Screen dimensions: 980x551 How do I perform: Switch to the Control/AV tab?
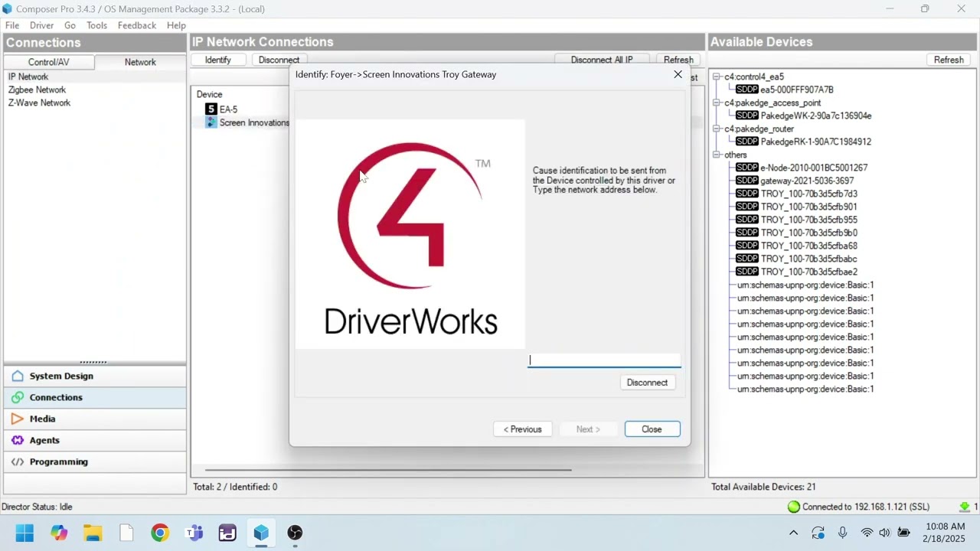(x=49, y=62)
